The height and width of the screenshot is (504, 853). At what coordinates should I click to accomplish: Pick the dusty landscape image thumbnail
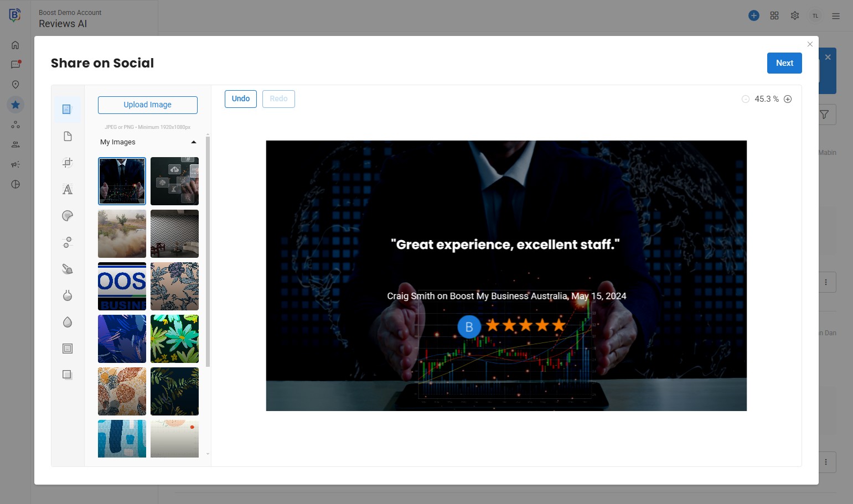(122, 233)
